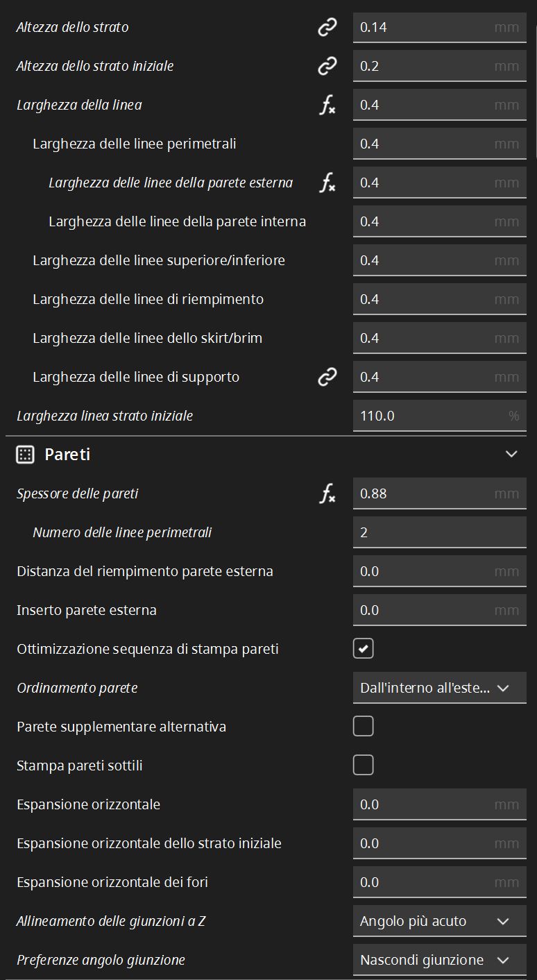Open Preferenze angolo giunzione dropdown

coord(440,960)
